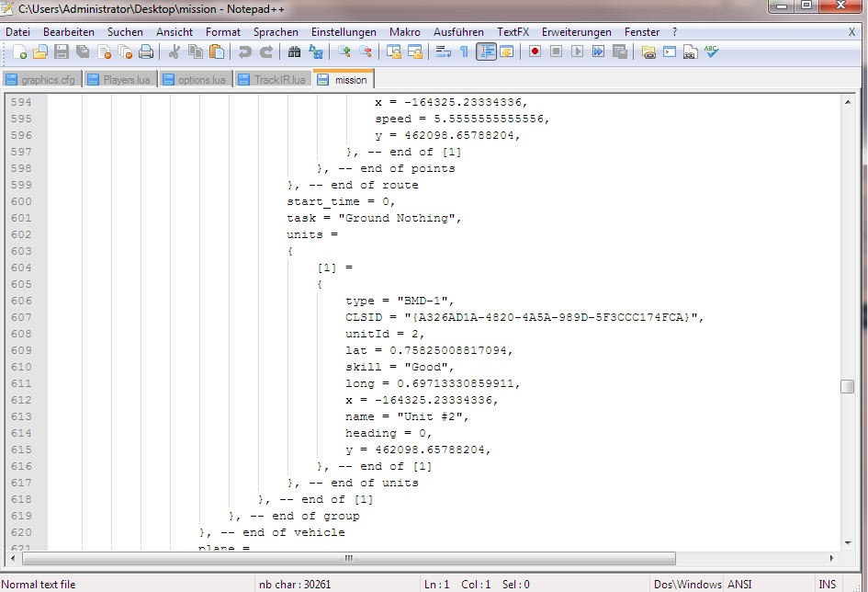This screenshot has height=592, width=868.
Task: Click the vertical scrollbar thumb
Action: (x=847, y=386)
